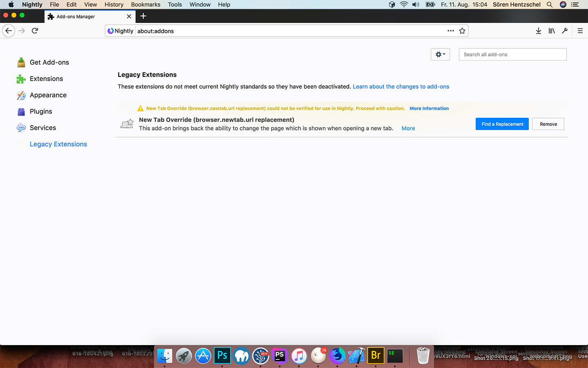This screenshot has width=588, height=368.
Task: Open the Downloads panel arrow icon
Action: point(539,31)
